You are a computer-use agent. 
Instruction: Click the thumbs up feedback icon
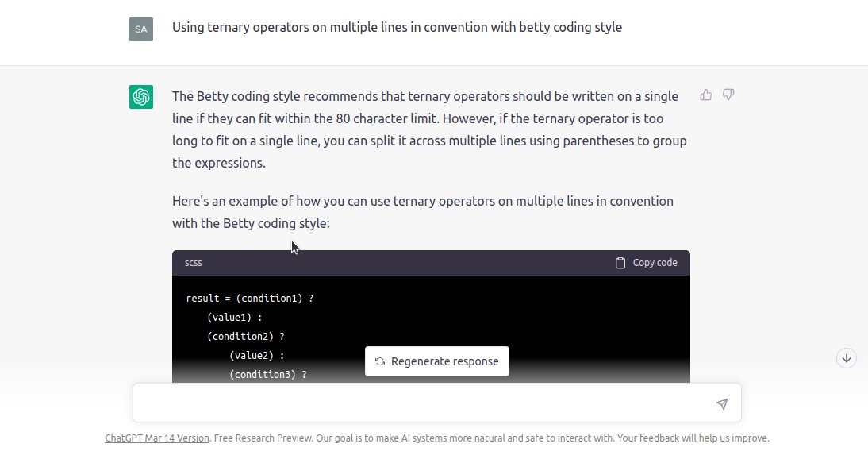coord(705,94)
